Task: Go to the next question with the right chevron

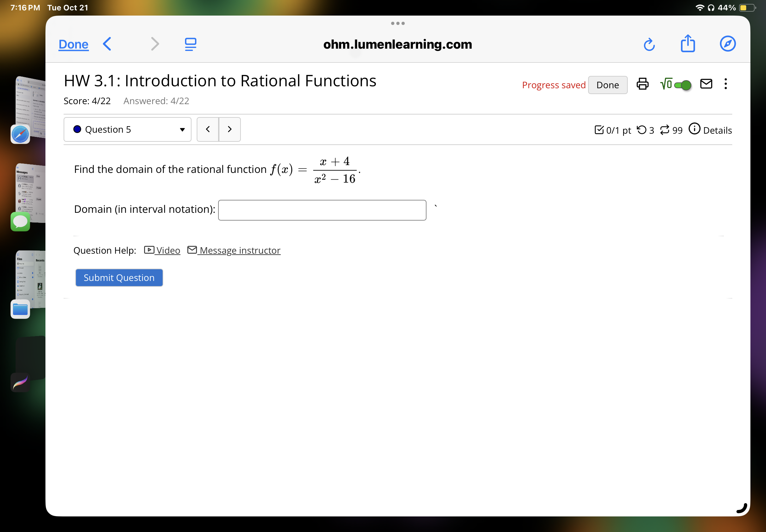Action: click(229, 129)
